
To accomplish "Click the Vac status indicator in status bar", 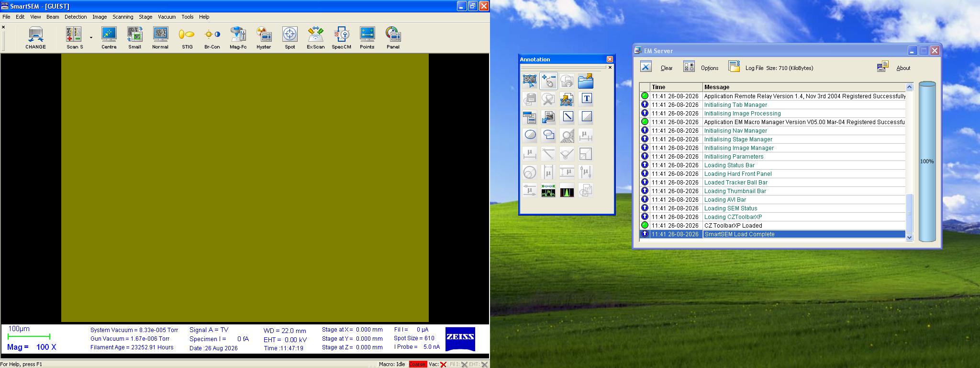I will pyautogui.click(x=437, y=364).
